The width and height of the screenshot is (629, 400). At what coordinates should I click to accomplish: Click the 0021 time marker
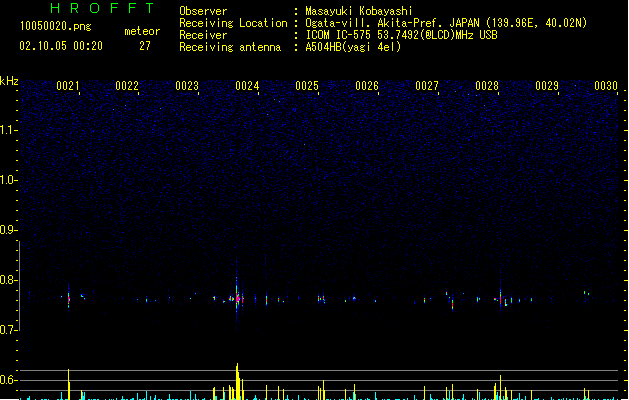67,86
